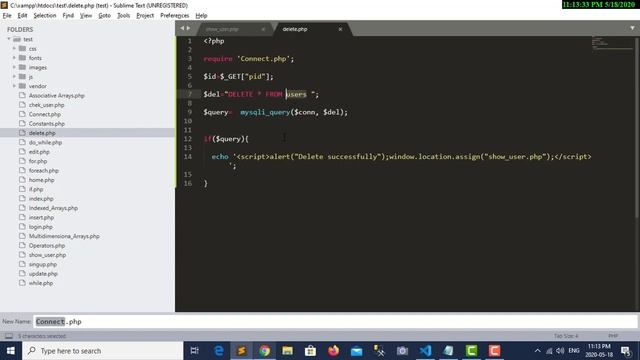Open Multidimensiona_Arrays.php in sidebar

64,236
